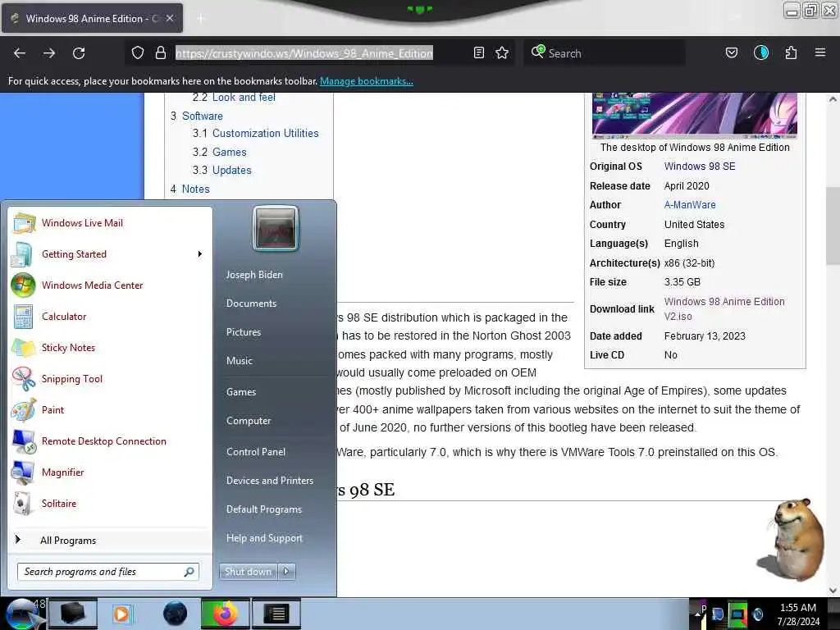The height and width of the screenshot is (630, 840).
Task: Save page to Pocket icon
Action: point(731,53)
